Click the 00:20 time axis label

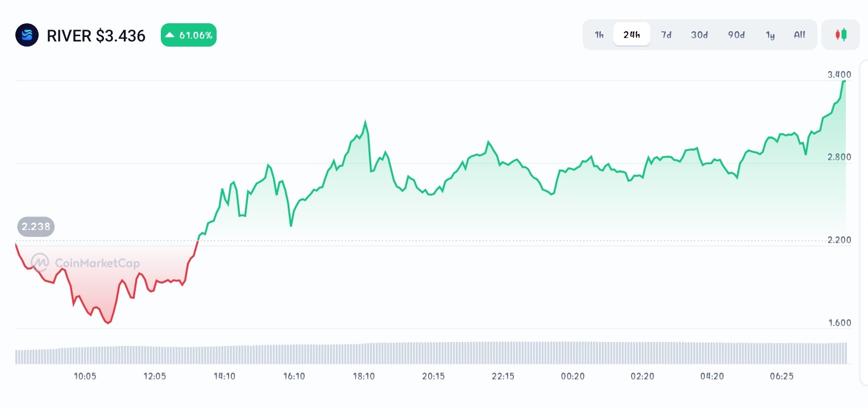point(572,376)
